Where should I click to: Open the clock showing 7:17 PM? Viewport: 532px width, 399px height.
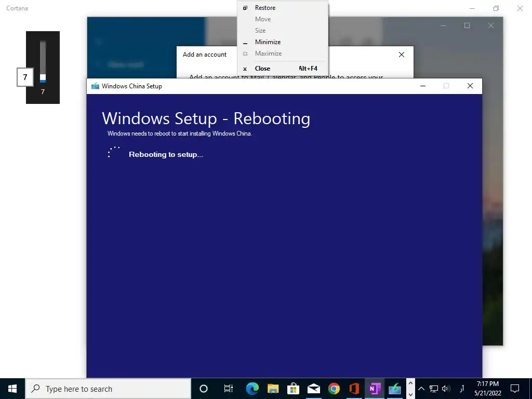(x=487, y=389)
